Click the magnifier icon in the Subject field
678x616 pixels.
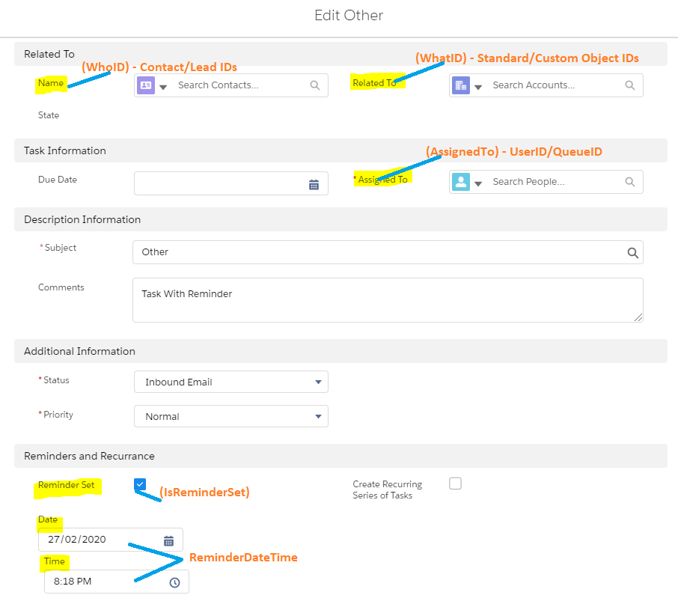[x=632, y=252]
